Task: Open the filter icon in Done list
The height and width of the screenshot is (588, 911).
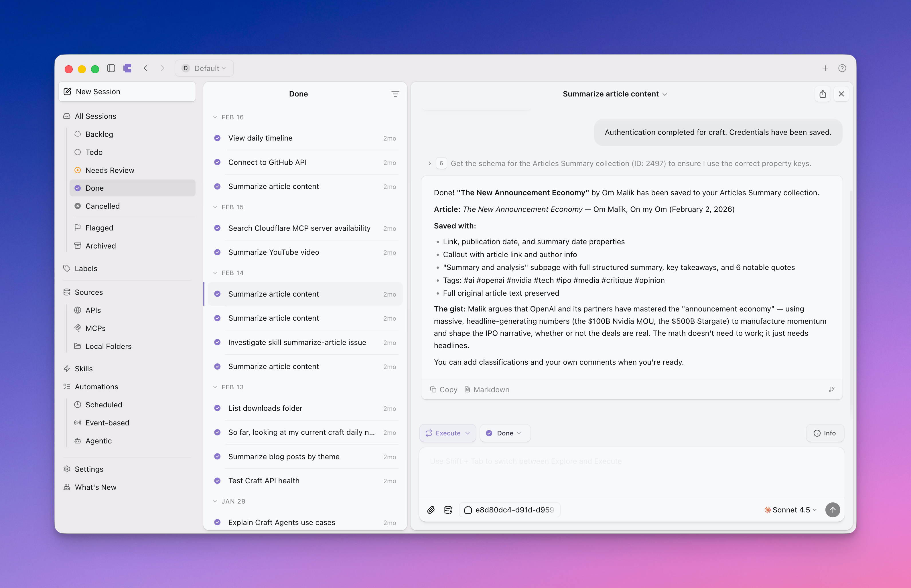Action: tap(395, 94)
